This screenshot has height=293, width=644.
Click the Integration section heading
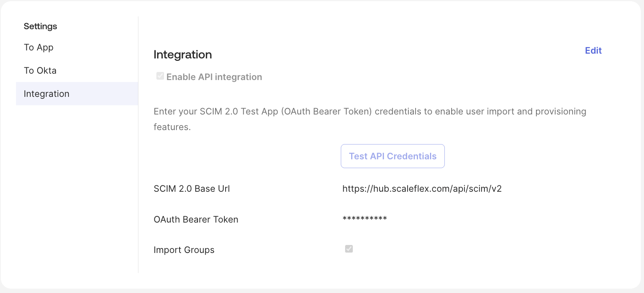point(183,54)
